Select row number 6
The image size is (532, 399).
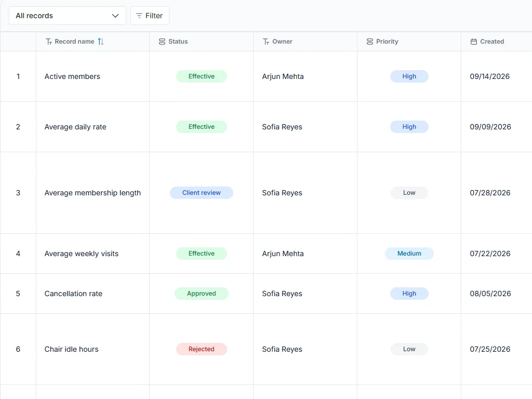point(18,349)
